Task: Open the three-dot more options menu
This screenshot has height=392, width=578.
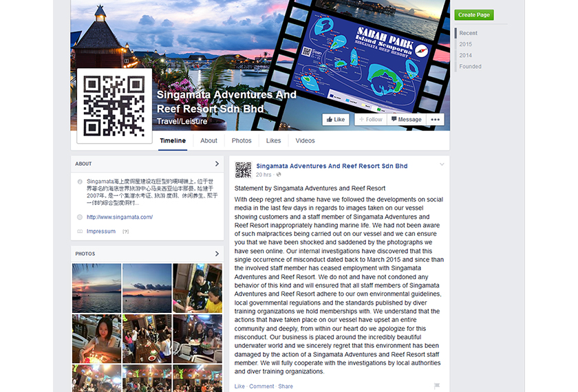Action: [436, 120]
